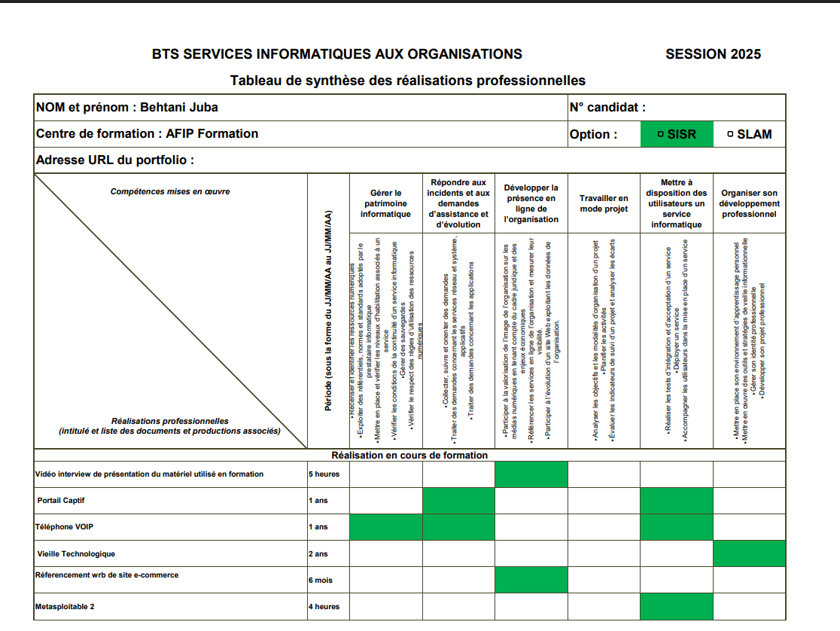Check the SISR option checkbox

[660, 134]
